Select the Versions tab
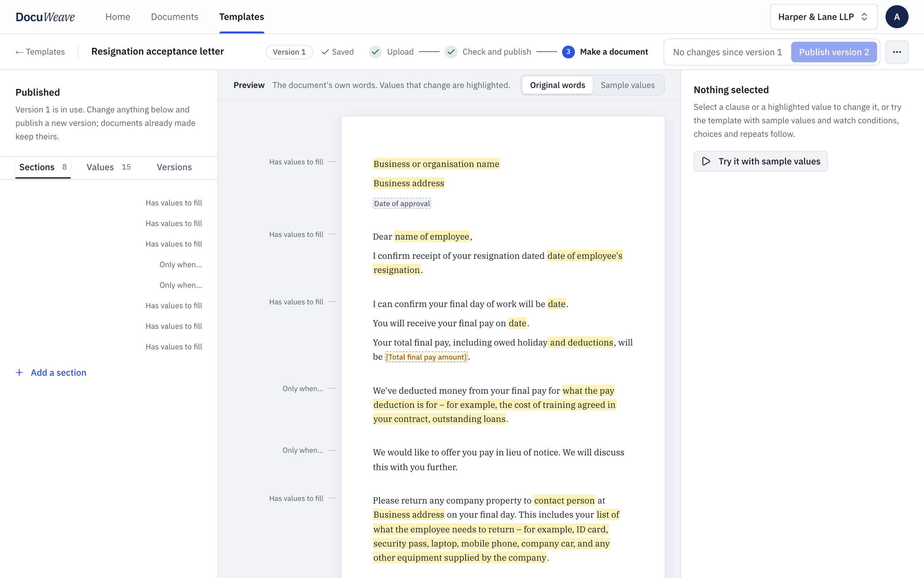 [174, 167]
